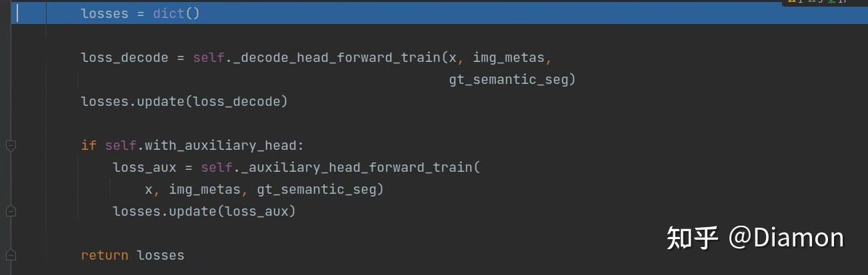
Task: Click img_metas in the decode head call
Action: point(508,57)
